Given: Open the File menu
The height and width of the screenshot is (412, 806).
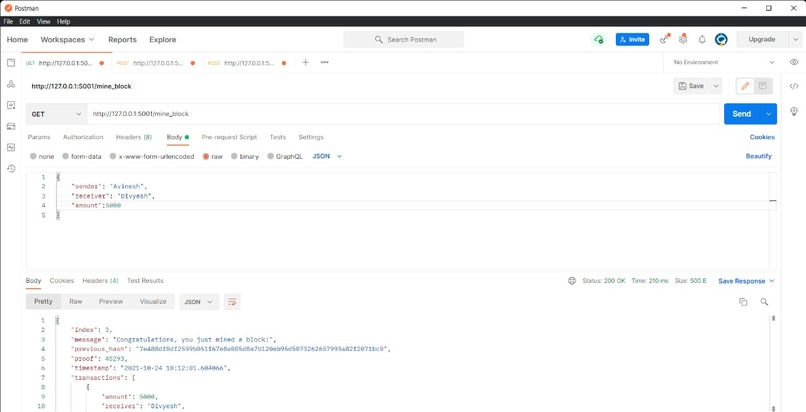Looking at the screenshot, I should 8,22.
